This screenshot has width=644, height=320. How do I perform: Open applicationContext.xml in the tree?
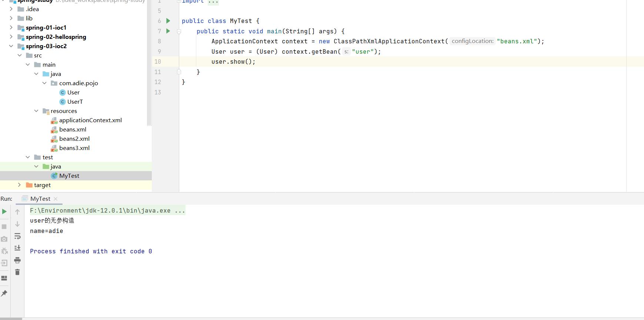point(86,120)
